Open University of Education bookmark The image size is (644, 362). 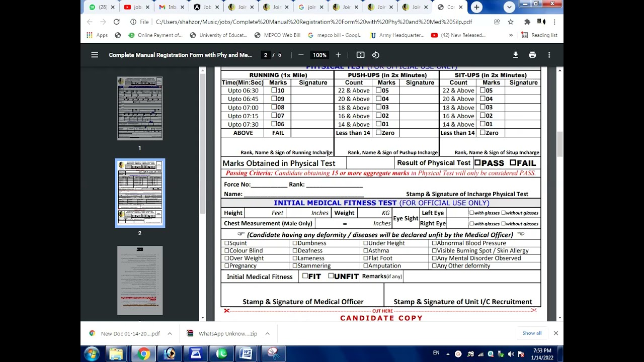218,35
